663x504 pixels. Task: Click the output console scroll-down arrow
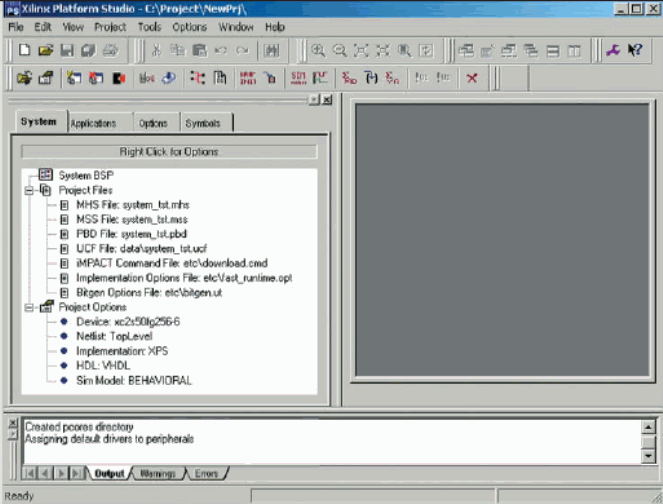tap(647, 455)
